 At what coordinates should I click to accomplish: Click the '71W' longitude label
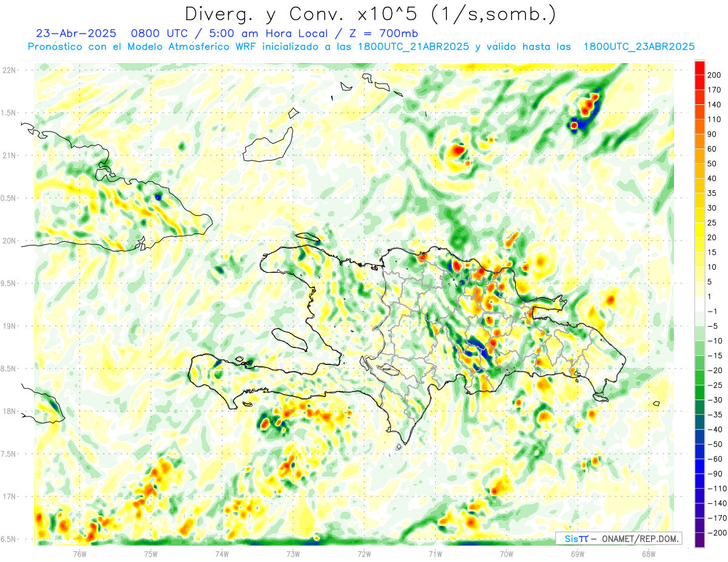coord(435,554)
